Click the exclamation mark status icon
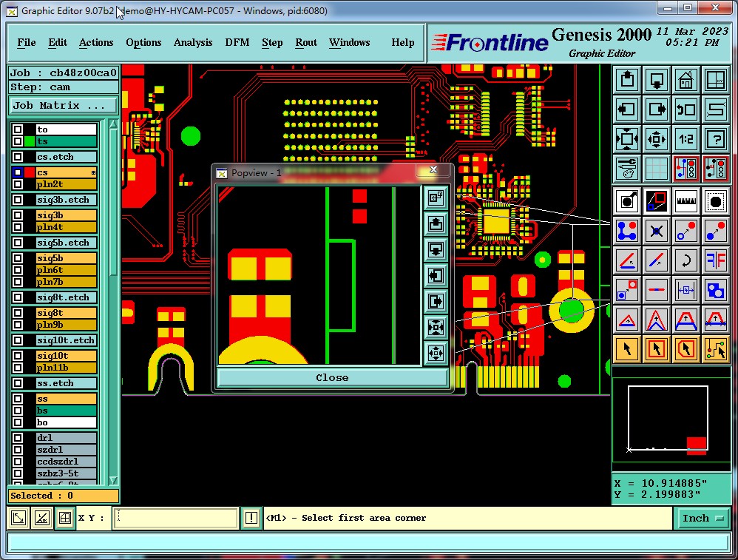Screen dimensions: 738x560 (x=251, y=518)
